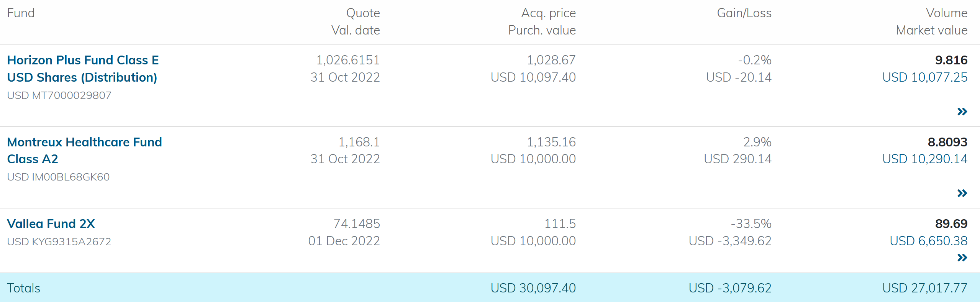This screenshot has width=980, height=302.
Task: Open the Vallea Fund 2X link
Action: tap(51, 224)
